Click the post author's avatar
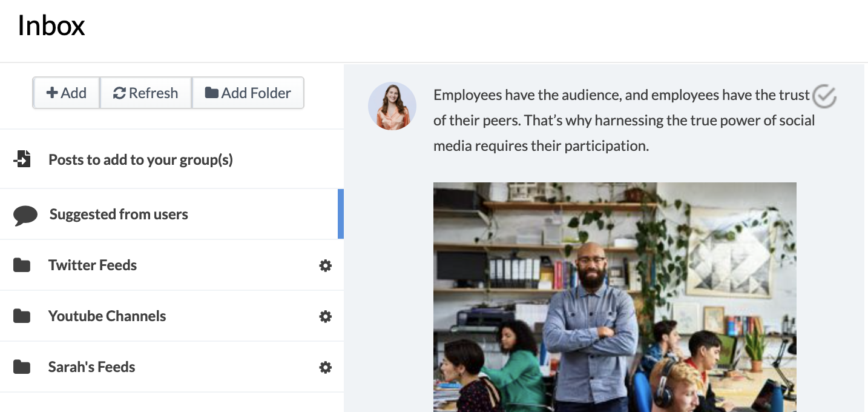The image size is (868, 412). click(392, 106)
